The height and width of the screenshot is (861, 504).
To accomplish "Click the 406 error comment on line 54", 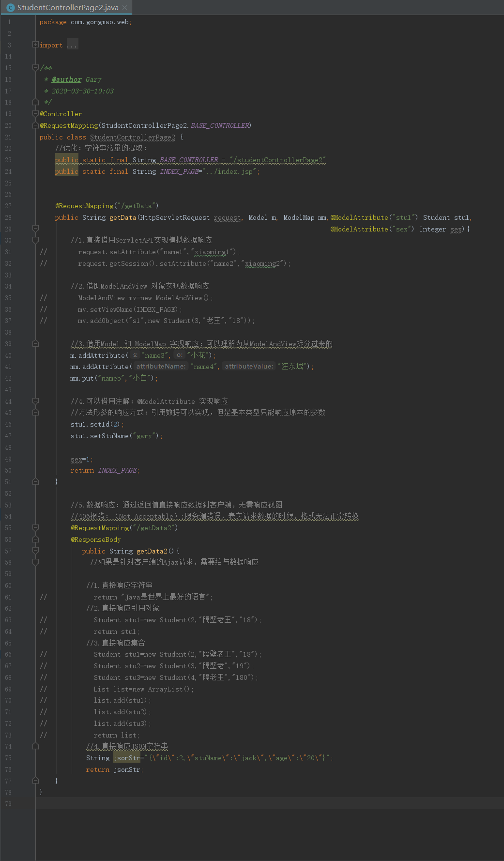I will pos(214,517).
